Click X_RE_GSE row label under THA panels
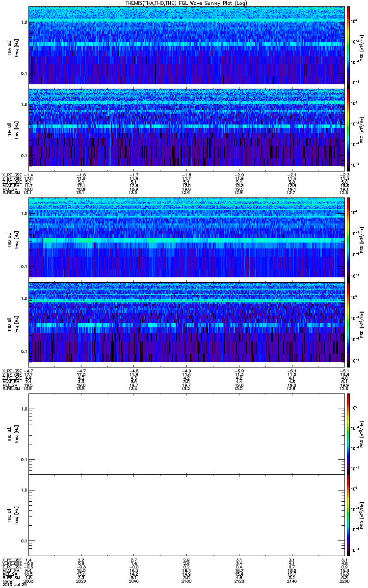The height and width of the screenshot is (588, 368). [x=11, y=174]
